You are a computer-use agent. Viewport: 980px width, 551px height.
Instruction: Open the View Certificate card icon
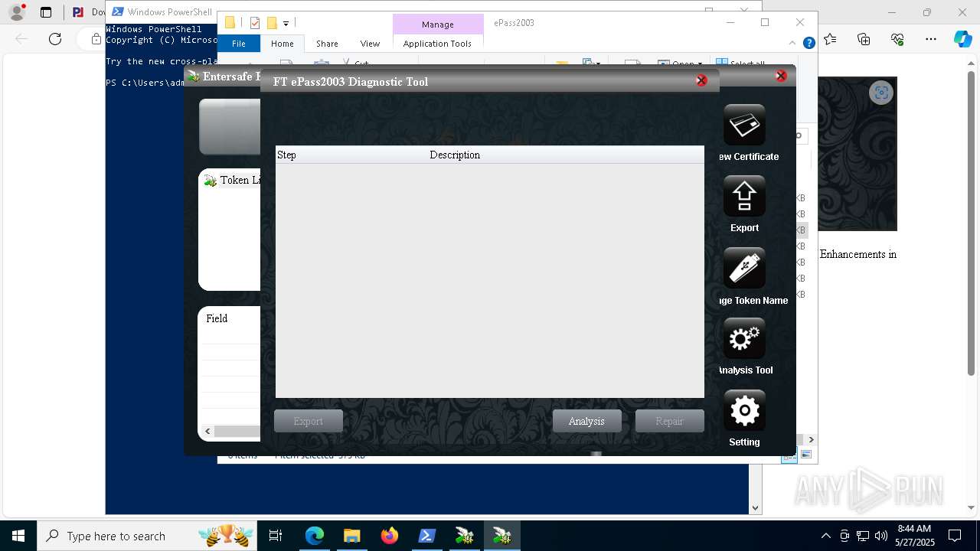pos(744,125)
